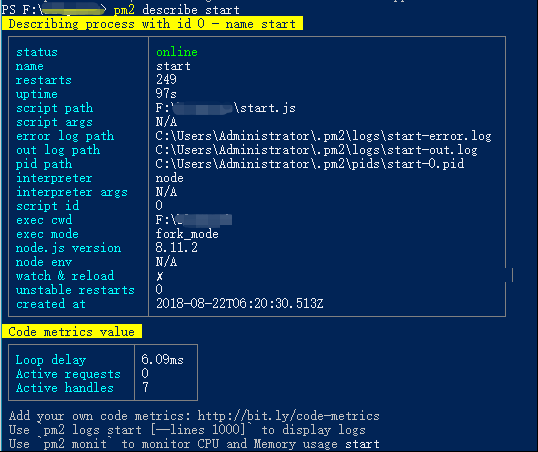Click the interpreter value node
538x452 pixels.
pyautogui.click(x=169, y=178)
